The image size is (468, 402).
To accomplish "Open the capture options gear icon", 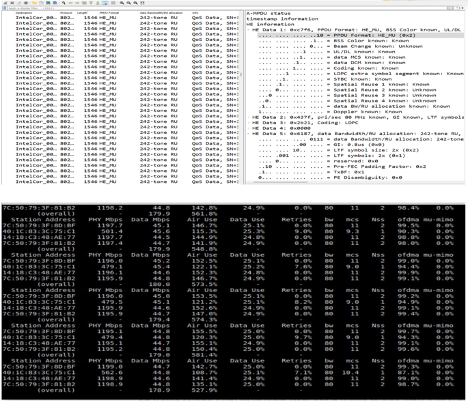I will pyautogui.click(x=26, y=3).
